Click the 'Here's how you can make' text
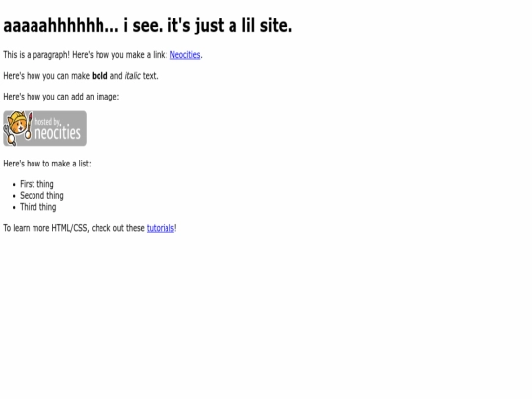The width and height of the screenshot is (532, 399). [46, 76]
